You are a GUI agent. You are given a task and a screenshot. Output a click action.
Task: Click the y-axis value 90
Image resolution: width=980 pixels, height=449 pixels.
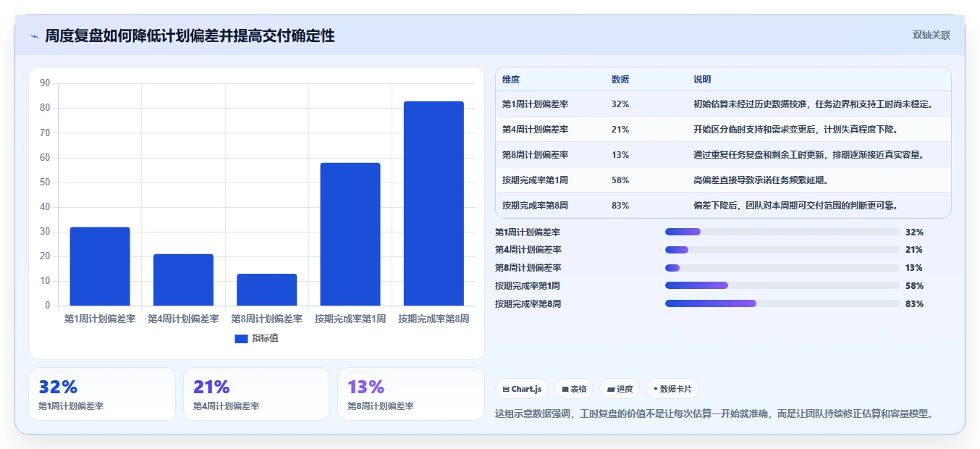pos(45,83)
